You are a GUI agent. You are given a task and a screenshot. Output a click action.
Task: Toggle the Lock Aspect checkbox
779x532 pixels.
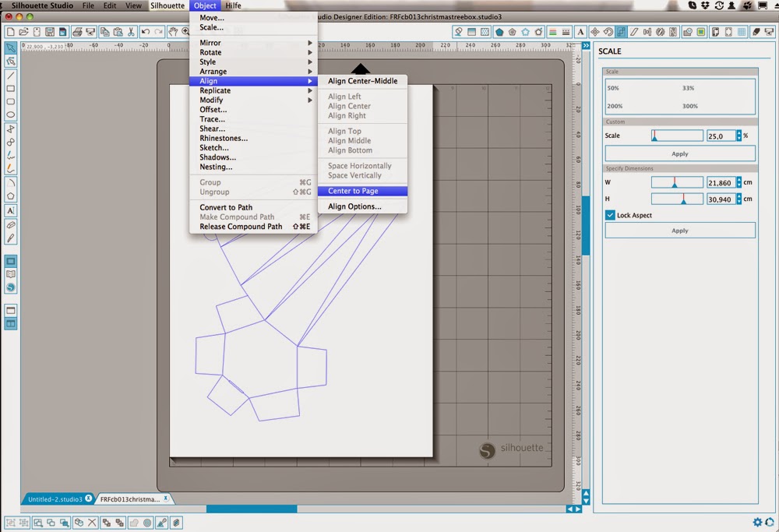coord(610,215)
